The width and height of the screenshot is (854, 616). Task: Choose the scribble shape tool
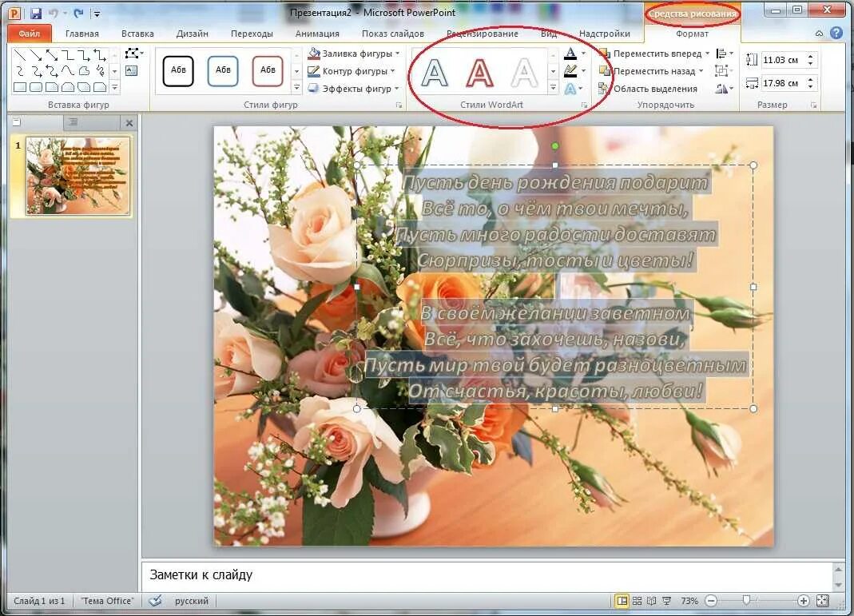coord(100,71)
